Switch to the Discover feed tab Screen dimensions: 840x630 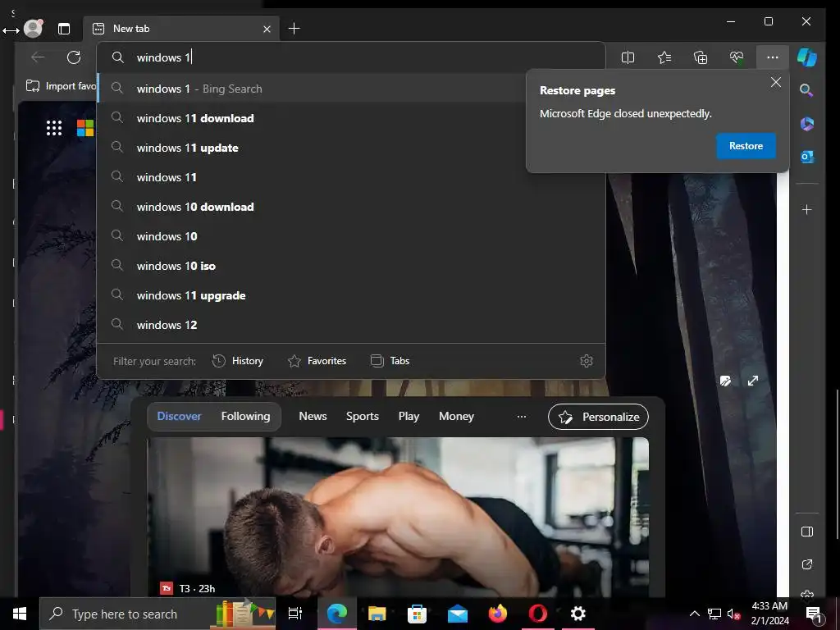coord(179,416)
